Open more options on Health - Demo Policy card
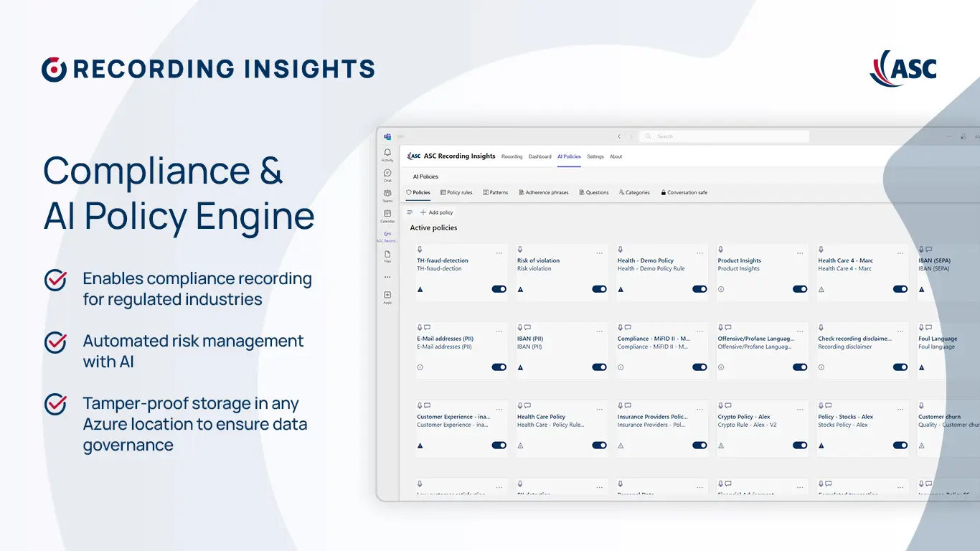This screenshot has height=551, width=980. point(700,253)
